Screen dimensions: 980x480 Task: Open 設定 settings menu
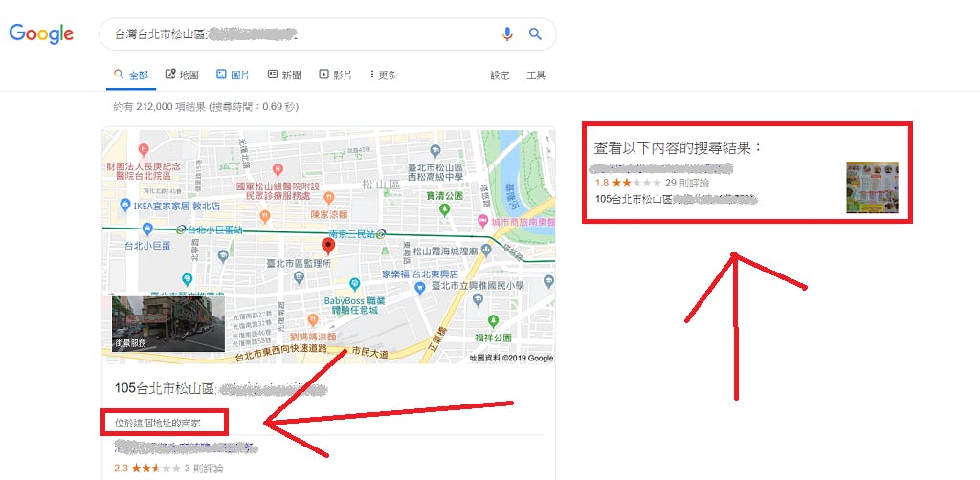tap(500, 76)
